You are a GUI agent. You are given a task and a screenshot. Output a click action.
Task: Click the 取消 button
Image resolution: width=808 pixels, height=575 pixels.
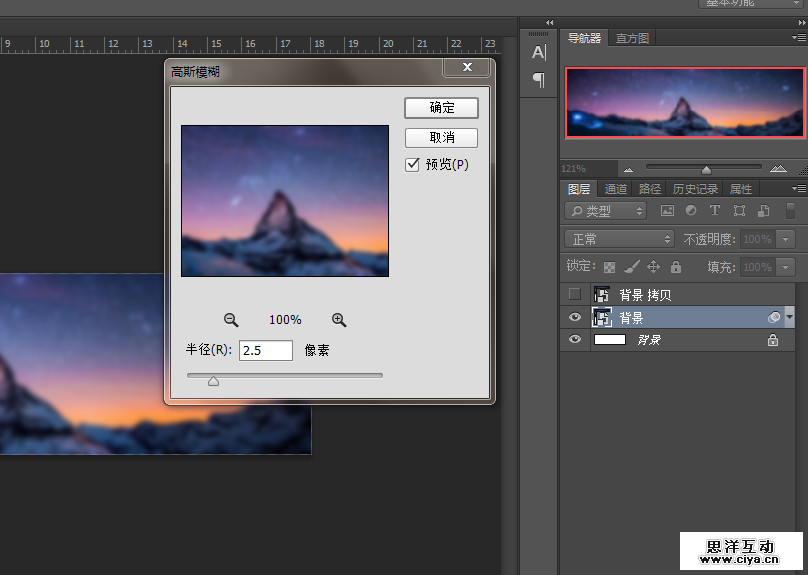tap(441, 138)
